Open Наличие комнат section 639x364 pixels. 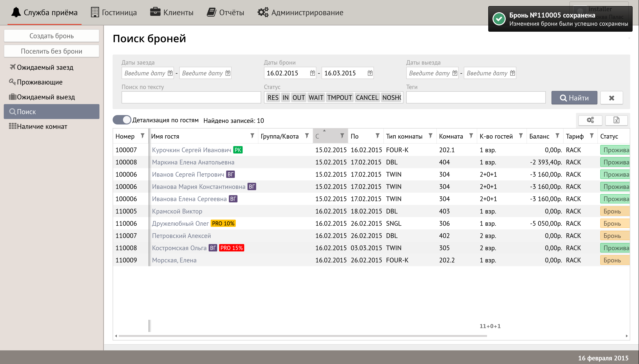pyautogui.click(x=51, y=127)
